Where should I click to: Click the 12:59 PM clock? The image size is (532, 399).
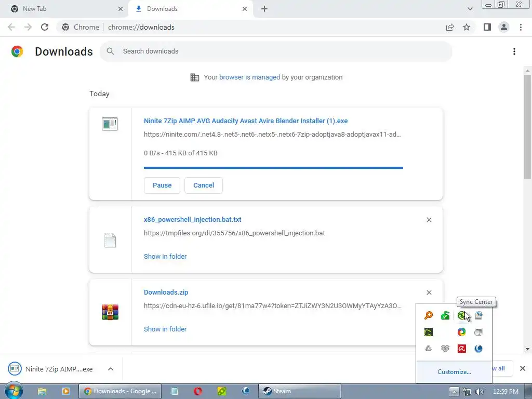506,392
